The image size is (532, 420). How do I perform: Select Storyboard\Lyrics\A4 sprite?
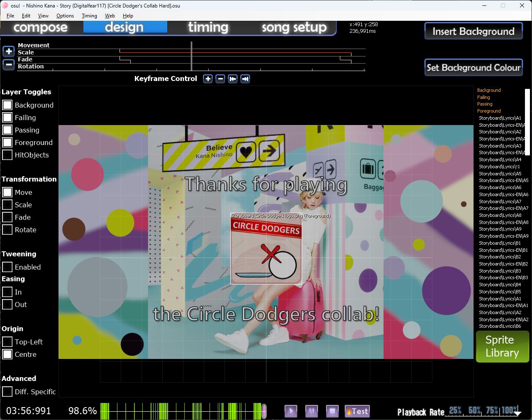click(500, 160)
